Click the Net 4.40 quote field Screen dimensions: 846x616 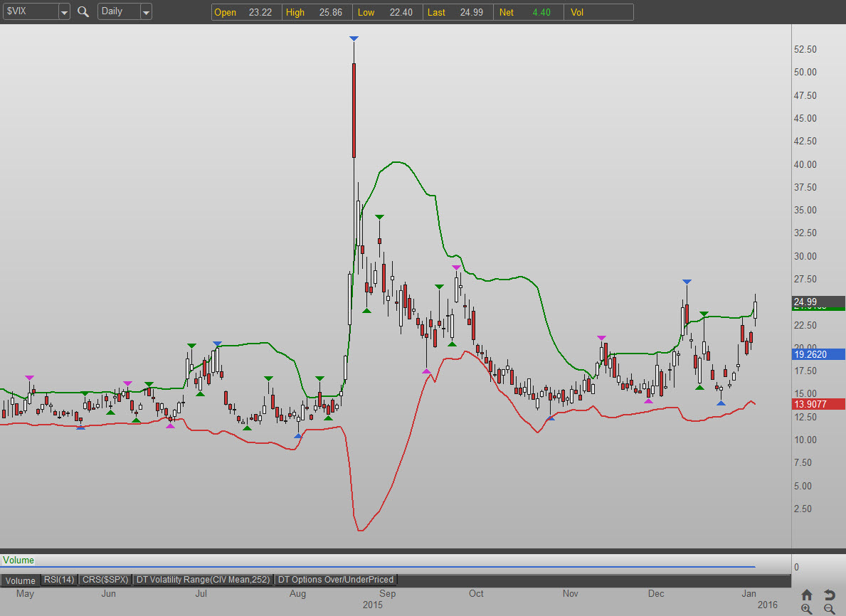tap(528, 12)
